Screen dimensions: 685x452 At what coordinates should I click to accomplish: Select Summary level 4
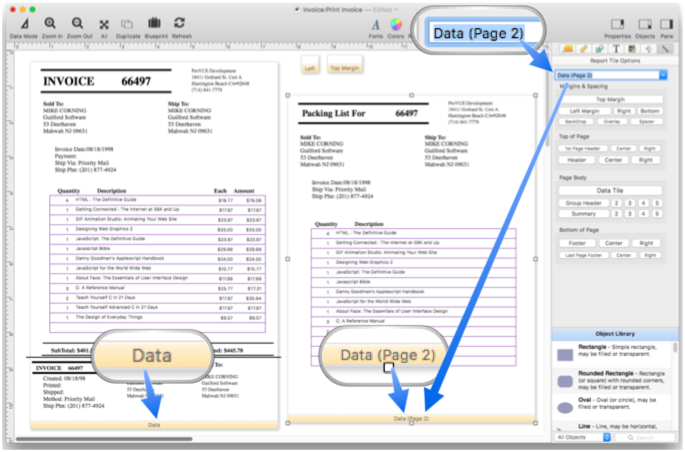coord(643,214)
